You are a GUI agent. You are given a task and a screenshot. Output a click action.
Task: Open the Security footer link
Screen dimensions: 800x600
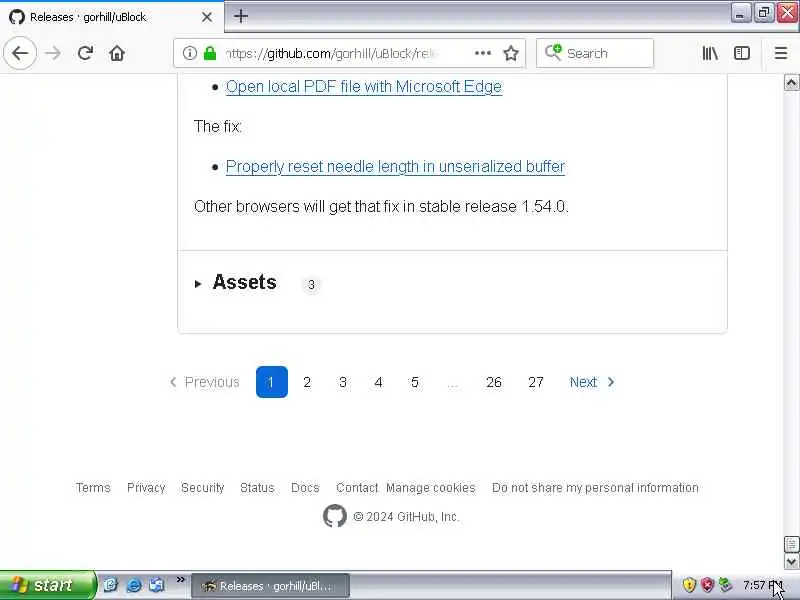[203, 488]
